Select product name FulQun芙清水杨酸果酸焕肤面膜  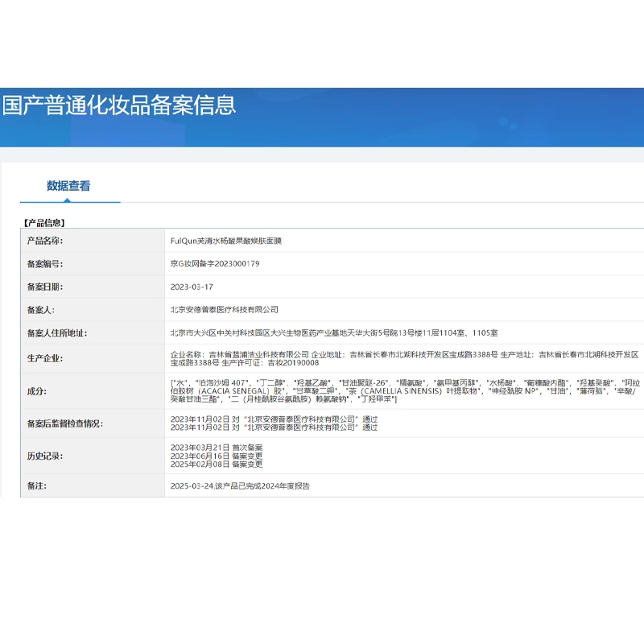[226, 241]
